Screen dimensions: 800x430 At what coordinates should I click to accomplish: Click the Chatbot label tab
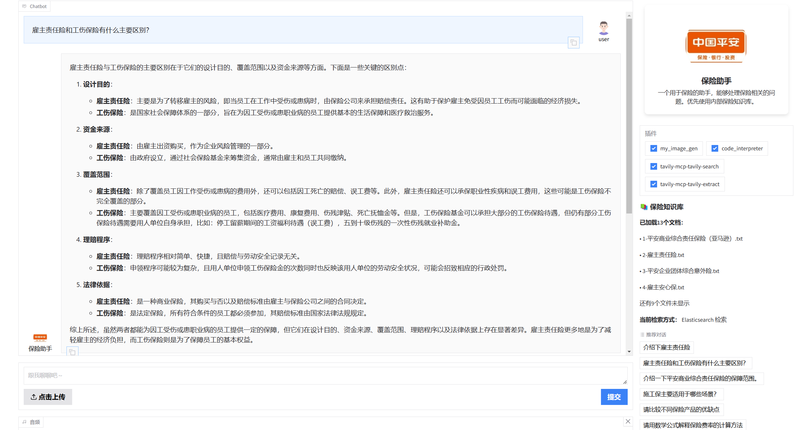click(x=35, y=6)
